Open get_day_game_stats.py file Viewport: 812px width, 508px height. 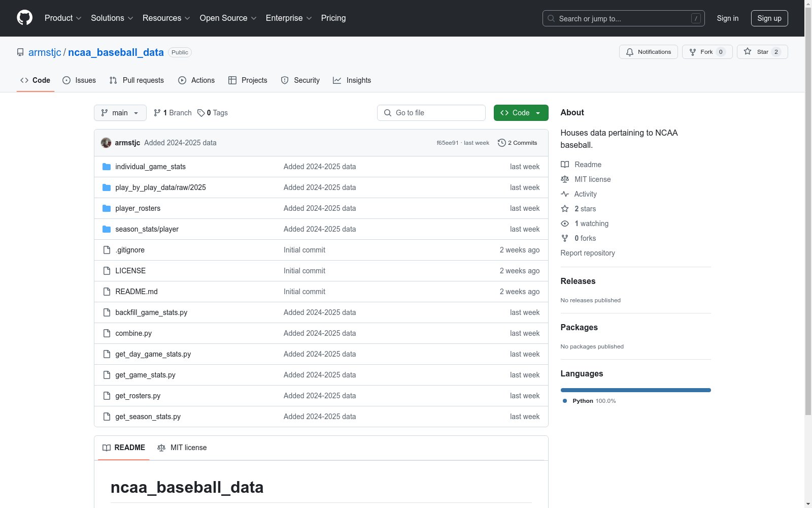(x=153, y=354)
